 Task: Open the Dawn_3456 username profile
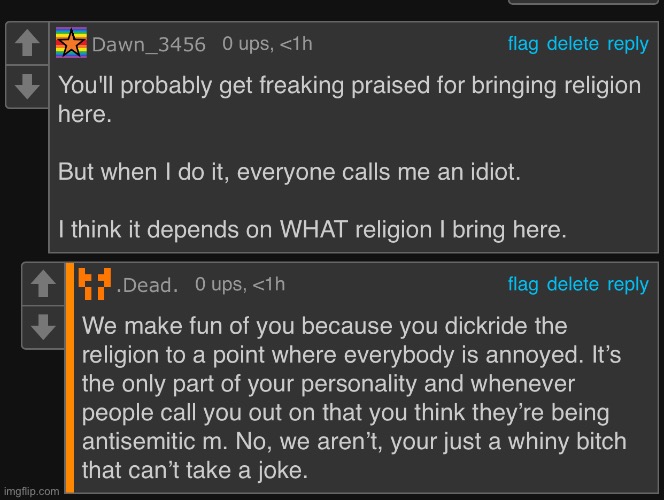pos(149,44)
